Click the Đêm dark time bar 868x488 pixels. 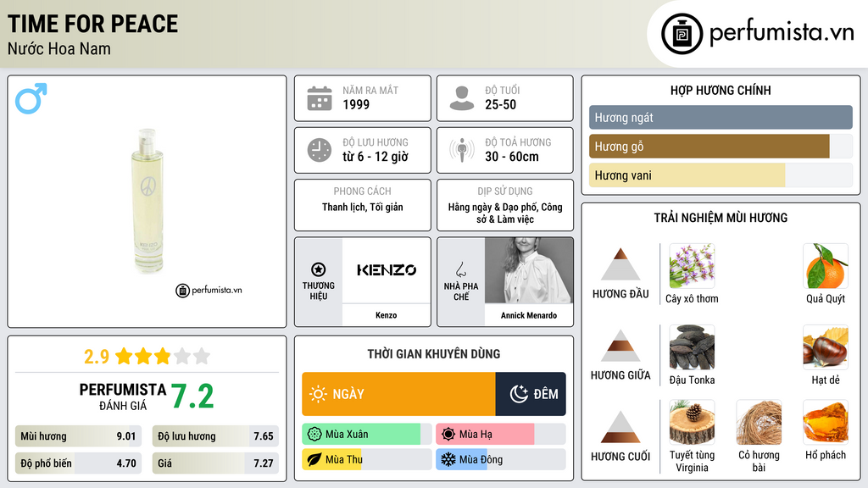(x=531, y=394)
